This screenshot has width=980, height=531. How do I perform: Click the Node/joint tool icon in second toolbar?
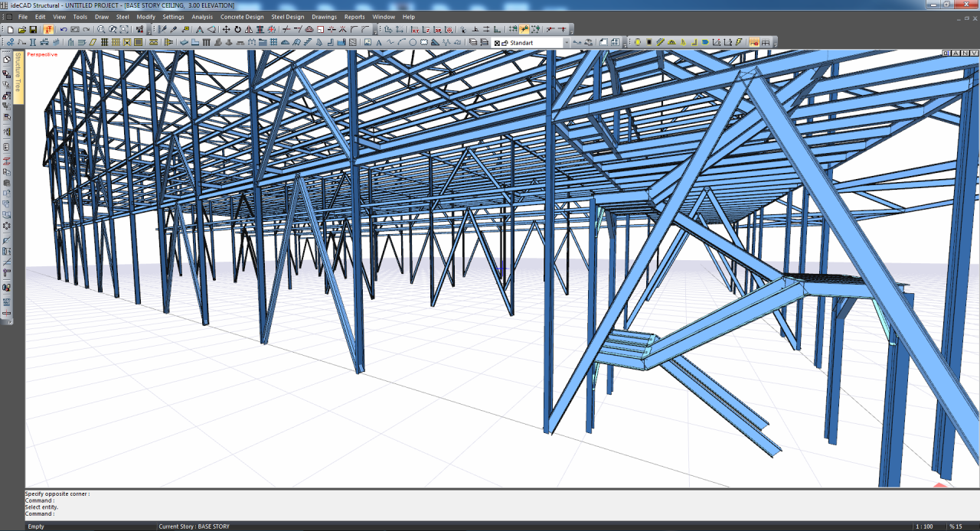tap(11, 42)
